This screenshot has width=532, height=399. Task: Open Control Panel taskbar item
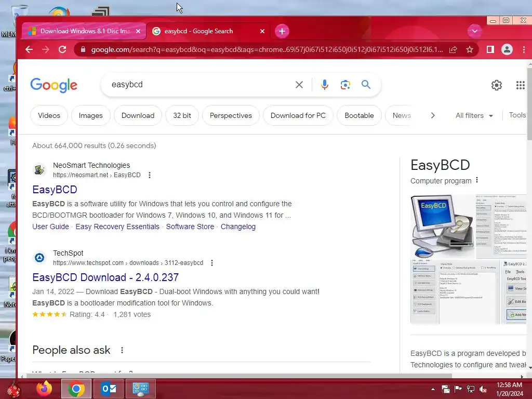141,389
